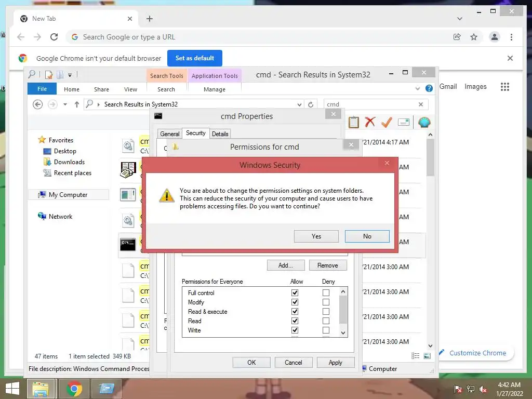Open File menu in Explorer ribbon
The image size is (532, 399).
pyautogui.click(x=42, y=89)
